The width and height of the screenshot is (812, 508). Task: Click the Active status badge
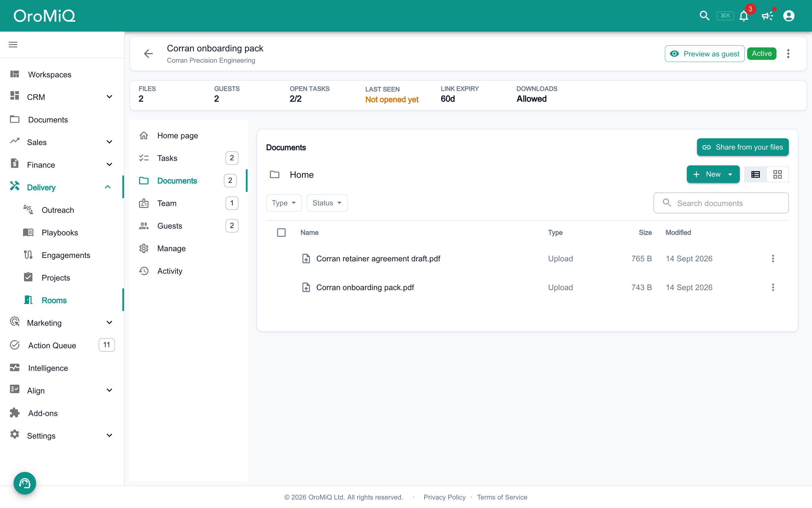click(x=762, y=53)
